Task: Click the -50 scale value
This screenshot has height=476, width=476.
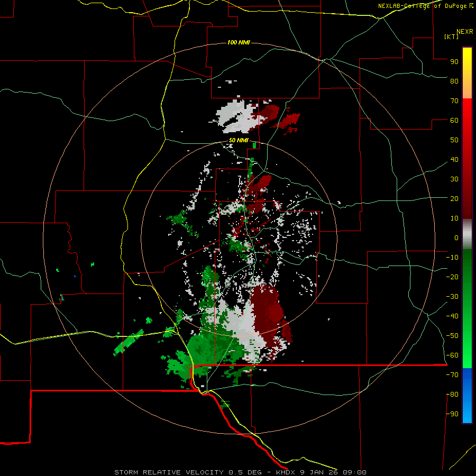Action: [x=452, y=336]
